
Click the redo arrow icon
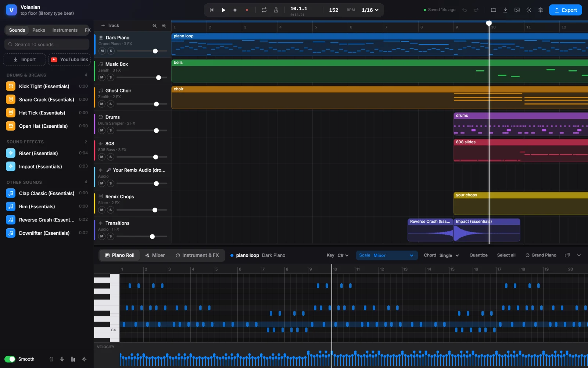pos(476,10)
